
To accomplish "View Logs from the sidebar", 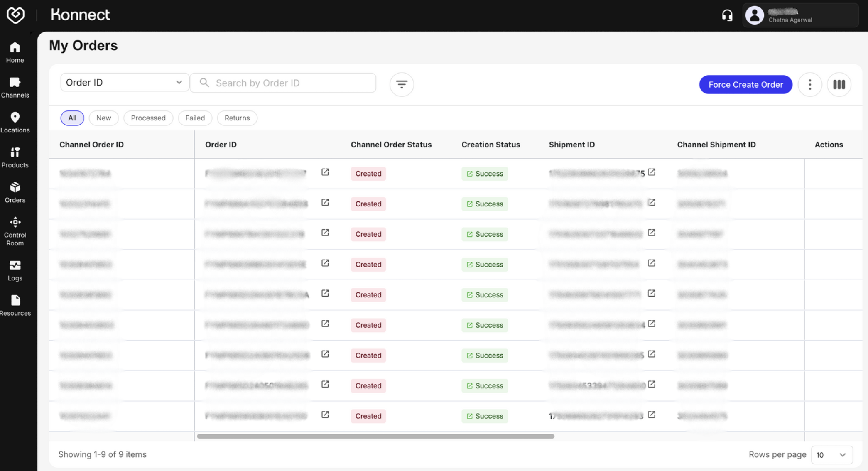I will click(x=15, y=270).
